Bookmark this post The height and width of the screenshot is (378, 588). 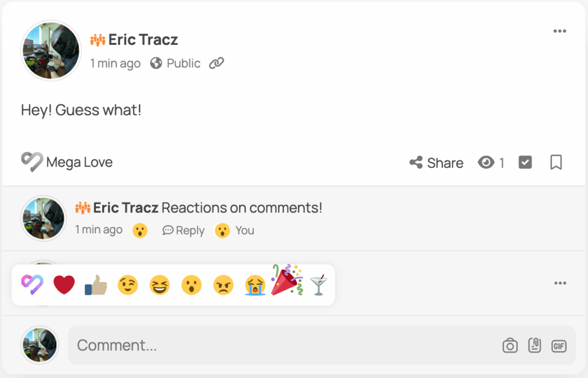point(556,163)
